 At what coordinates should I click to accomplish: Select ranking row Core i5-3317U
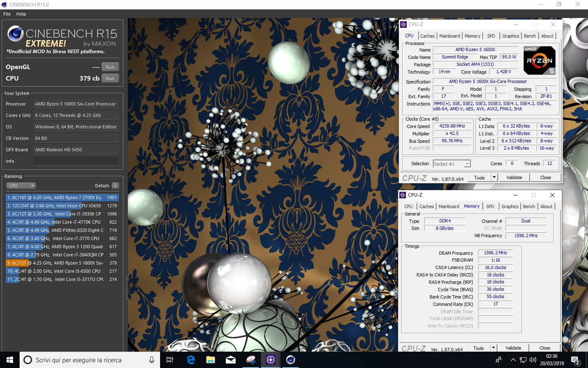(x=62, y=279)
